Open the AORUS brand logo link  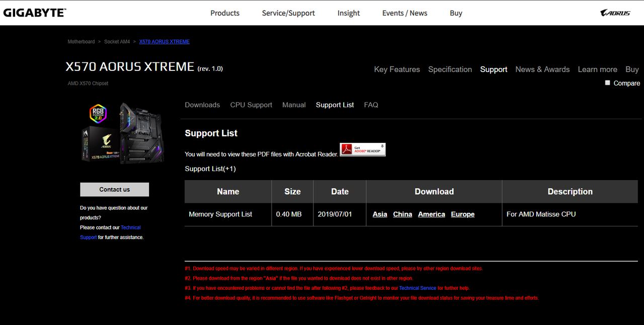tap(615, 13)
